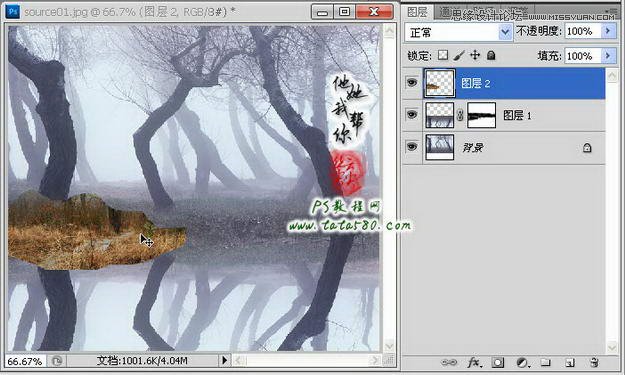
Task: Click document size 文档:1001.6K/4.04M
Action: point(142,361)
